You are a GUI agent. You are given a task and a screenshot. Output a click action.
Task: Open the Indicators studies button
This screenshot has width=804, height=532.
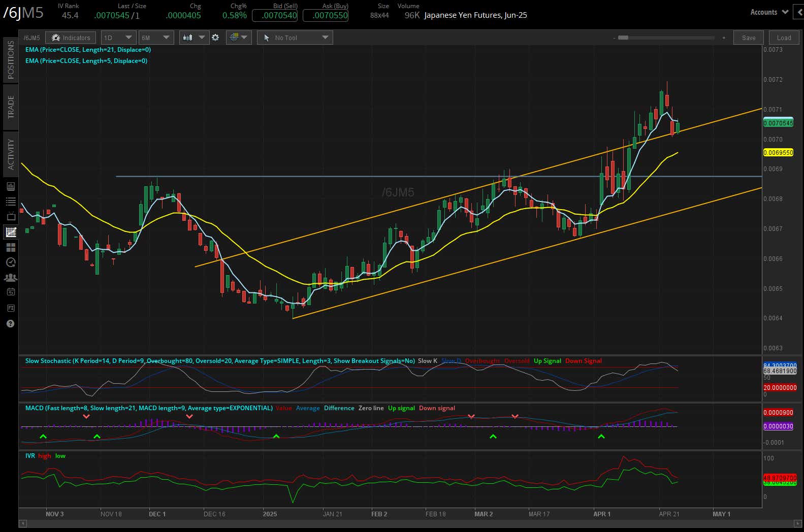click(x=71, y=38)
